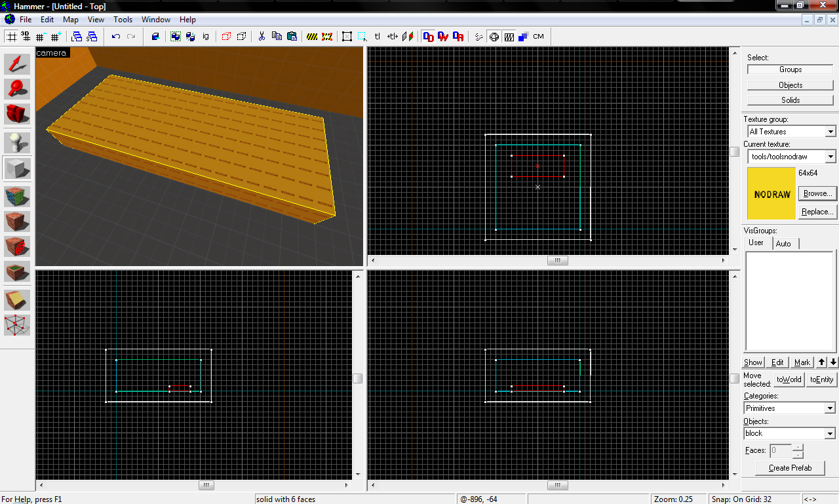The height and width of the screenshot is (504, 839).
Task: Activate the Magnify tool
Action: coord(17,89)
